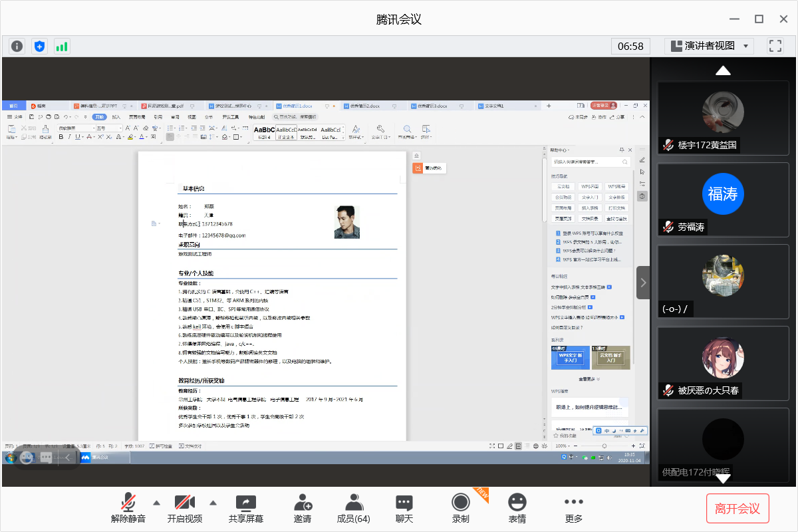Select the 供配电172付晓辉 participant tile
Viewport: 798px width, 532px height.
coord(723,445)
